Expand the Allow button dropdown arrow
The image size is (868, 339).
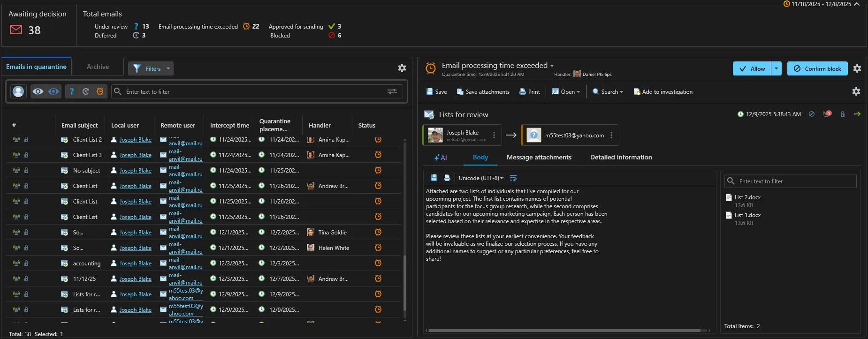tap(777, 68)
